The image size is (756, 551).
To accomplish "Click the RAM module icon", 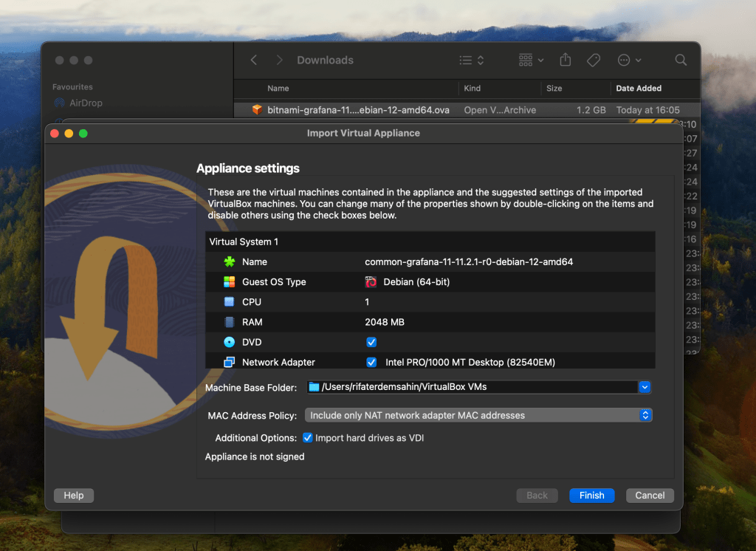I will pyautogui.click(x=230, y=322).
